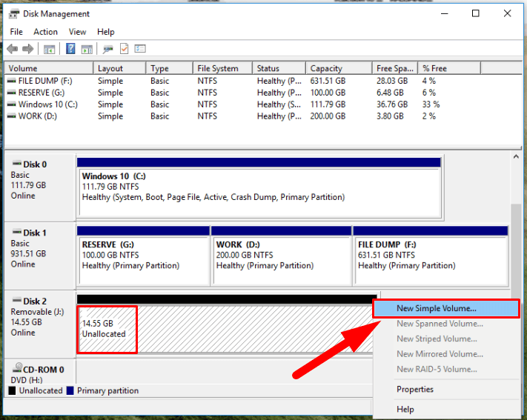Screen dimensions: 527x420
Task: Sort by the Status column header
Action: click(x=279, y=68)
